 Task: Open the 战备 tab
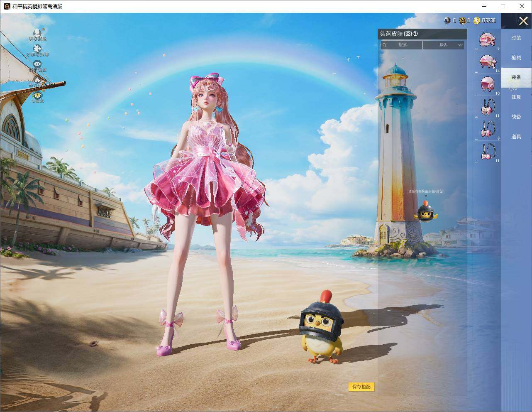(x=516, y=117)
